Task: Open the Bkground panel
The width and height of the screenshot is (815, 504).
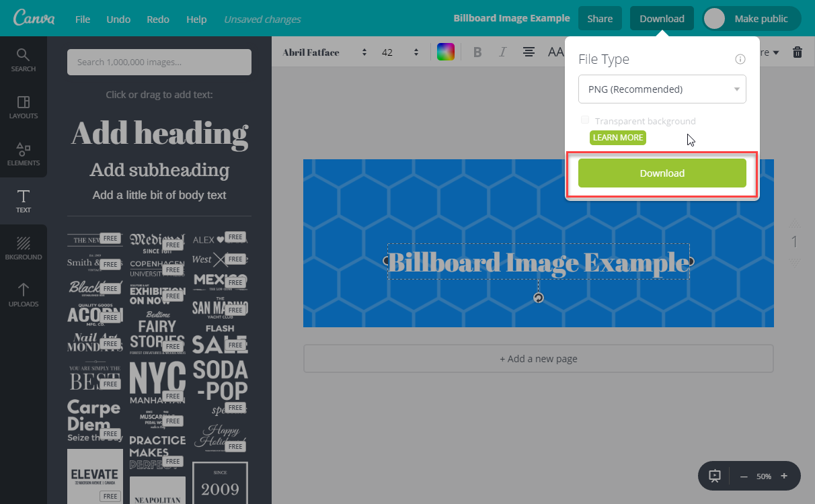Action: [x=23, y=248]
